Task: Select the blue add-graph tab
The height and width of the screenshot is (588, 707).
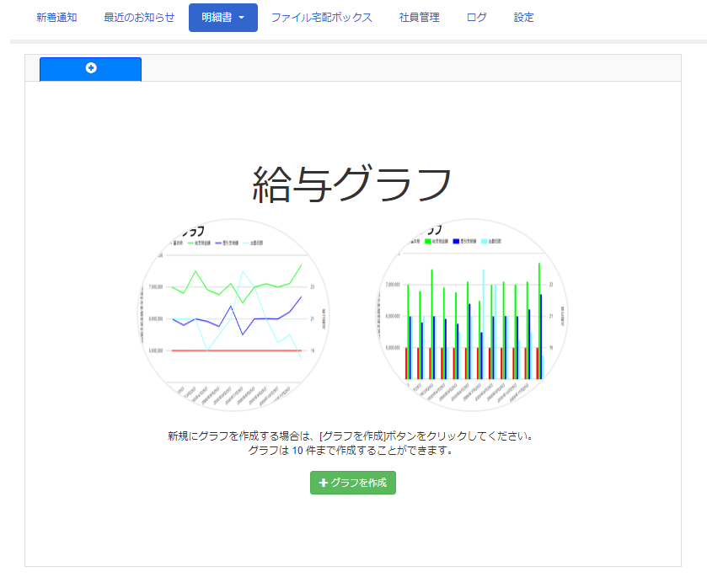Action: [90, 69]
